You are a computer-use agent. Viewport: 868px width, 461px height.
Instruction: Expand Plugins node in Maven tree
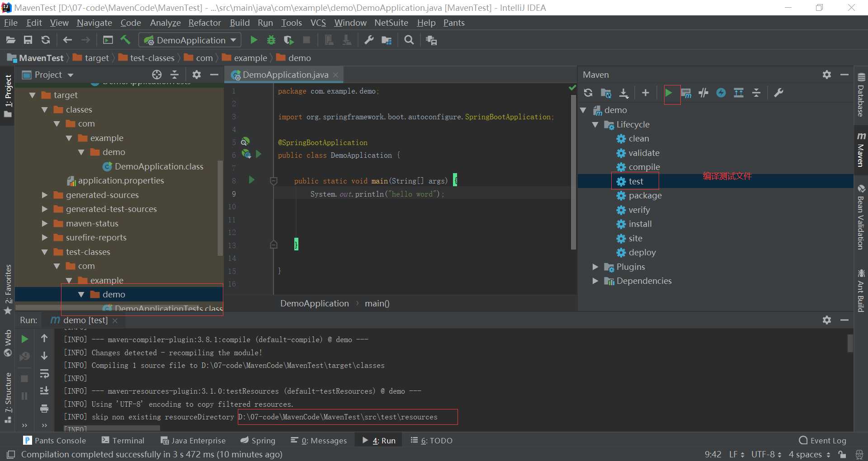595,267
